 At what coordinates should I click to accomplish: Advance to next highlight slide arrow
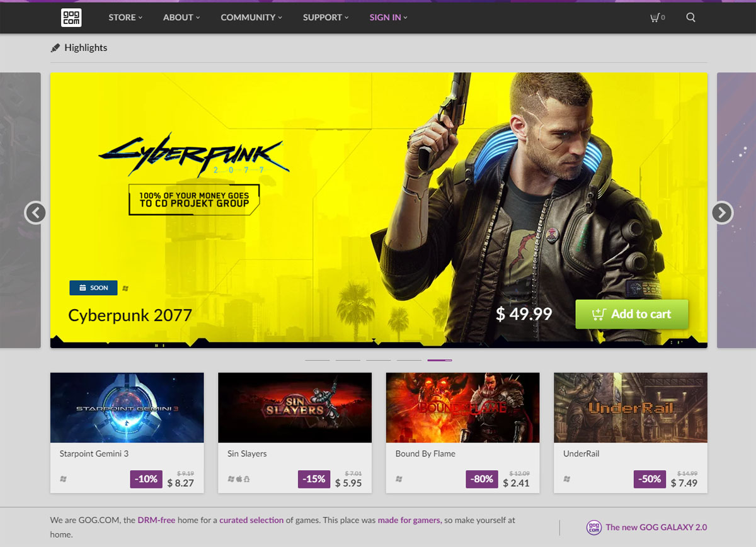click(721, 213)
